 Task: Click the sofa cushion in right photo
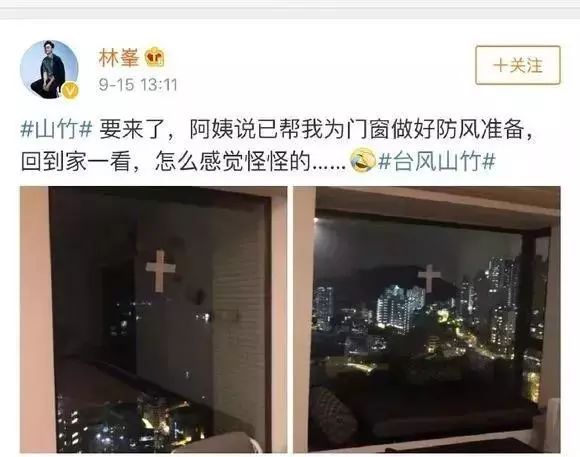click(x=331, y=411)
